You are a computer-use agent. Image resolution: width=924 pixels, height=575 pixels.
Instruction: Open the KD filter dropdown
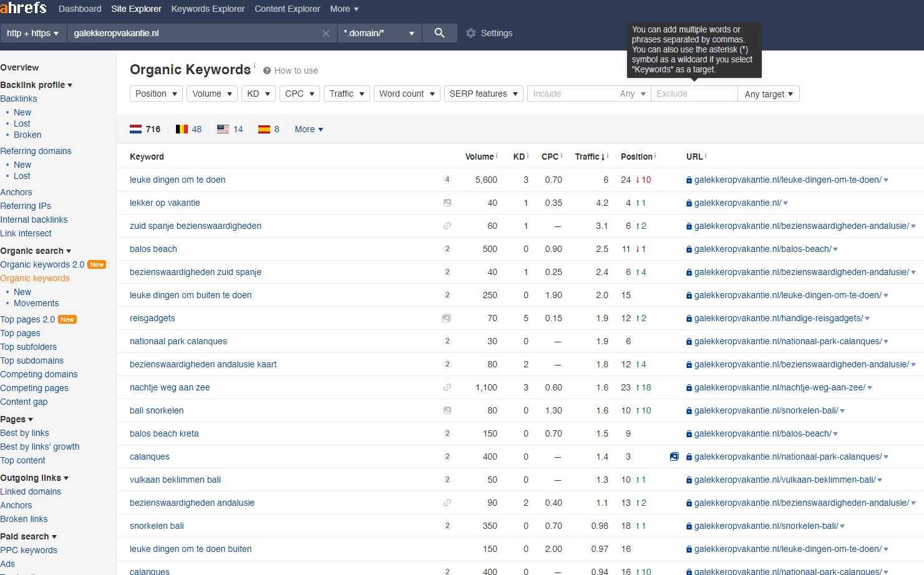click(x=258, y=94)
